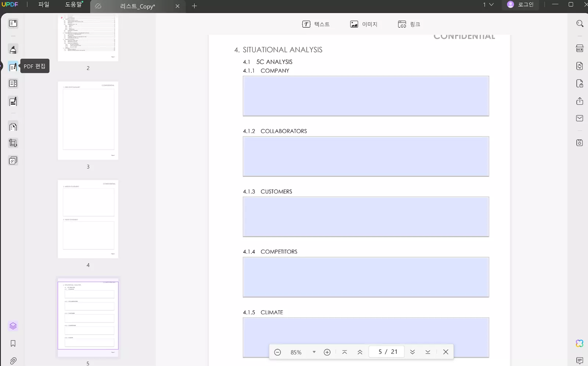Open the Organize Pages tool
Viewport: 588px width, 366px height.
click(x=13, y=83)
